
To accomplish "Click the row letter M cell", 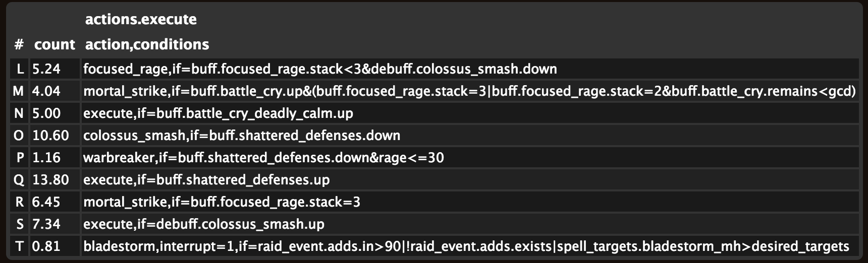I will coord(19,91).
